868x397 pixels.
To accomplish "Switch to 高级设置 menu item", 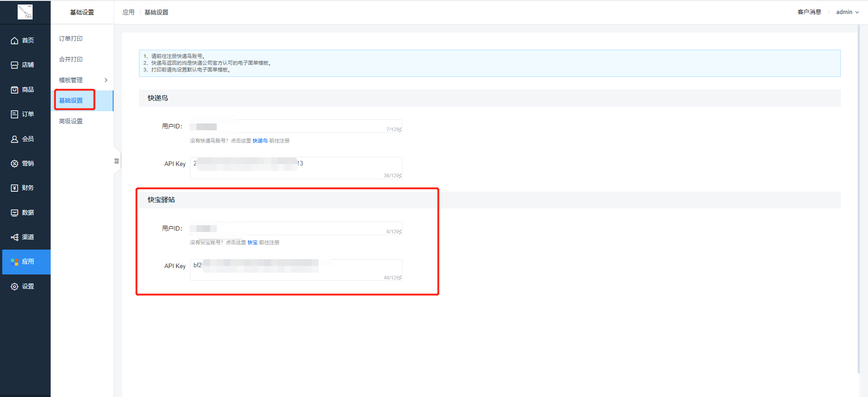I will [71, 121].
